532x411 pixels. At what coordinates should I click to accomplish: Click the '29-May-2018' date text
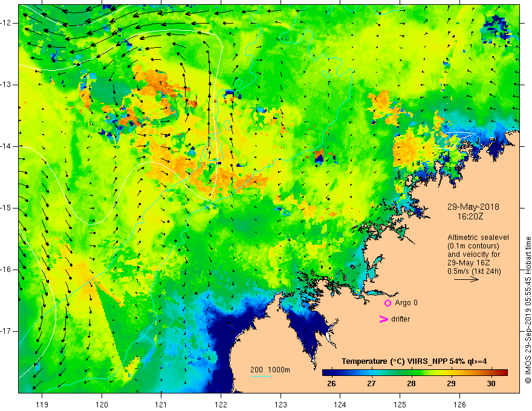pos(473,207)
